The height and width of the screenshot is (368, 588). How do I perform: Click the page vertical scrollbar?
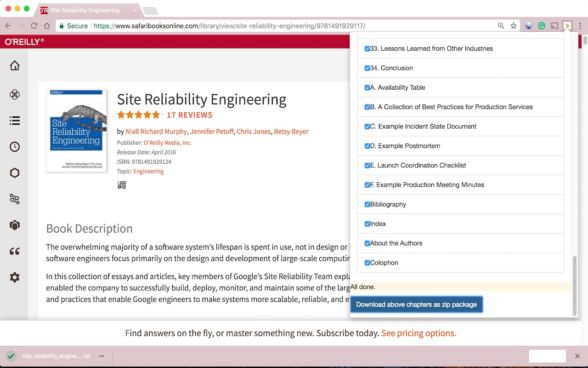coord(585,40)
